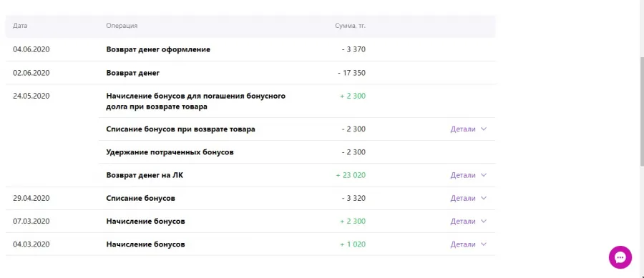Click Удержание потраченных бонусов operation
644x278 pixels.
pyautogui.click(x=170, y=152)
